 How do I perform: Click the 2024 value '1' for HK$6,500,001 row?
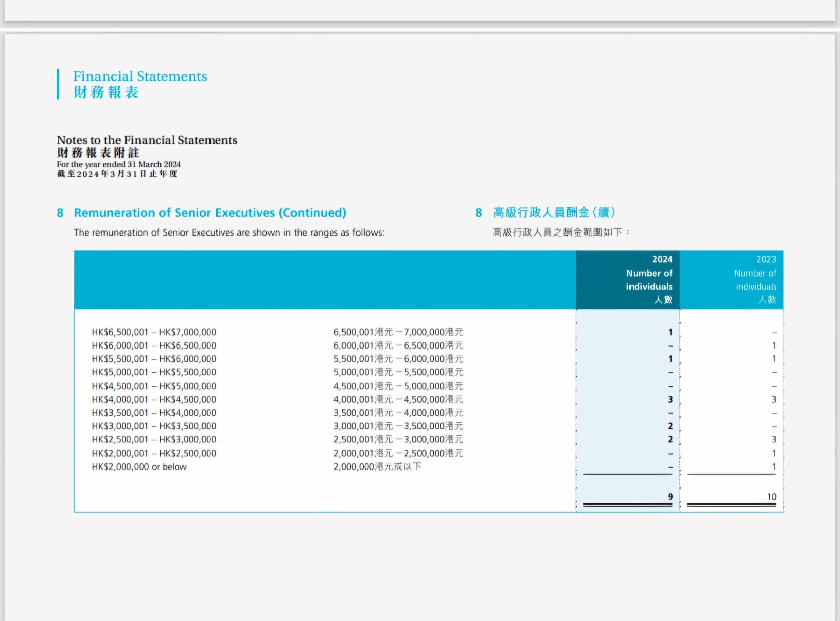(670, 332)
